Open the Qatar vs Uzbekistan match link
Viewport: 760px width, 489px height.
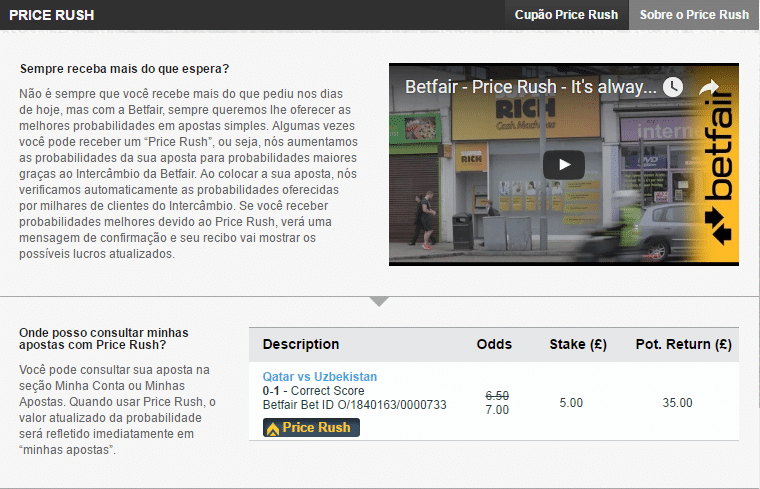click(x=319, y=377)
